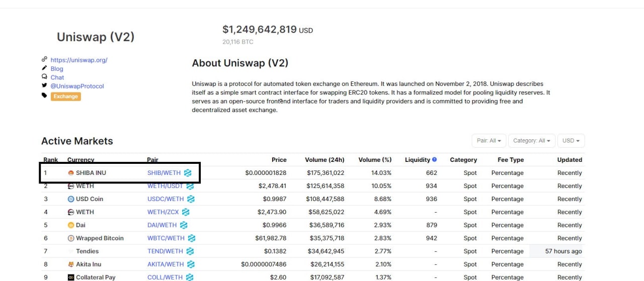Click the blue icon next to USDC/WETH
644x281 pixels.
(x=191, y=199)
